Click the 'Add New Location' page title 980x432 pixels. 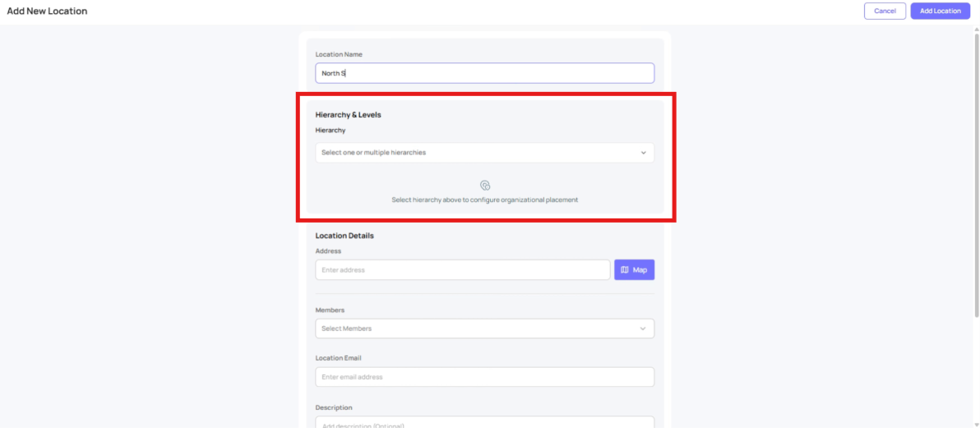(x=47, y=11)
